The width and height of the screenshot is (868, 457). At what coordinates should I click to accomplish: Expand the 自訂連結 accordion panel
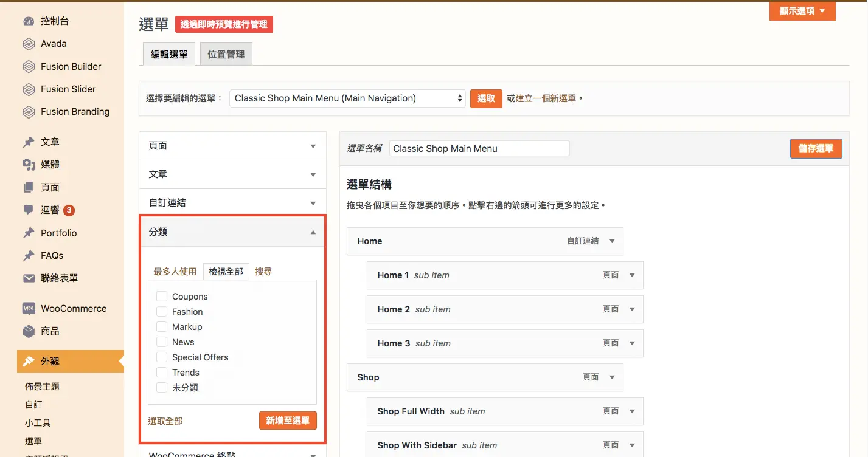coord(232,203)
